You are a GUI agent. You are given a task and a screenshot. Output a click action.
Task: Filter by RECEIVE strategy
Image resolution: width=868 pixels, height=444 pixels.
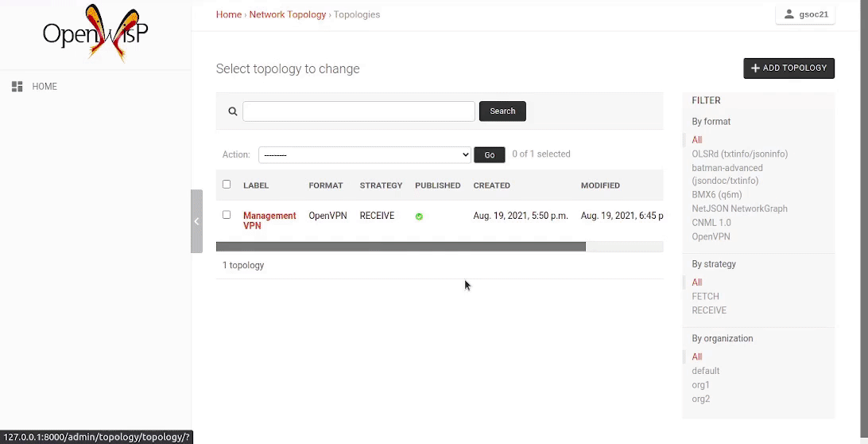709,310
